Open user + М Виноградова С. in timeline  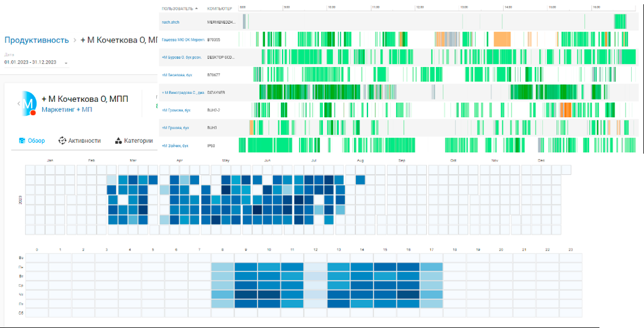(183, 93)
